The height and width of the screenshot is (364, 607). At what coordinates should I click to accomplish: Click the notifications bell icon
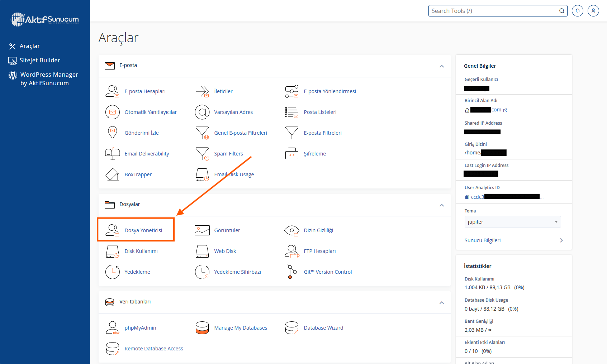(x=577, y=11)
